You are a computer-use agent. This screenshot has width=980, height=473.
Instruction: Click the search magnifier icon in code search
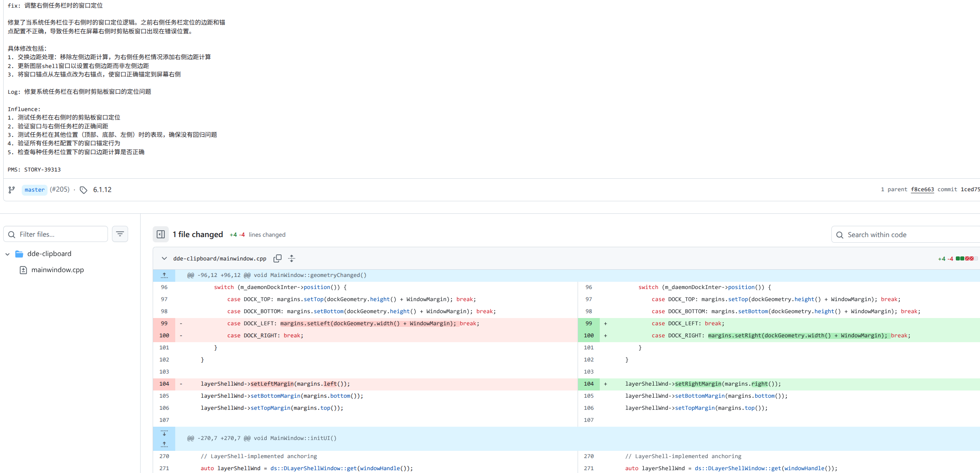point(840,235)
